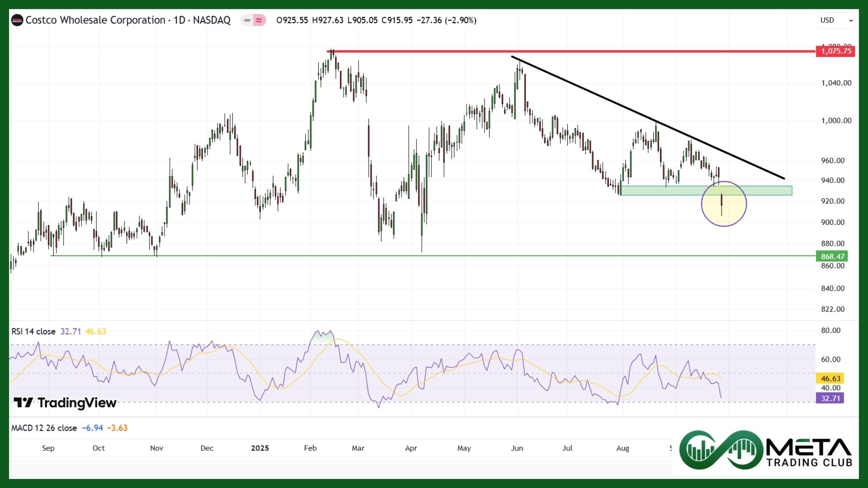
Task: Click the Jun label on time axis
Action: (517, 448)
